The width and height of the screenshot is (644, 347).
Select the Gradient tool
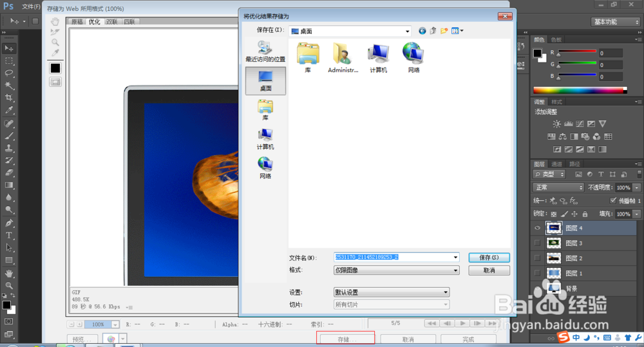tap(8, 185)
